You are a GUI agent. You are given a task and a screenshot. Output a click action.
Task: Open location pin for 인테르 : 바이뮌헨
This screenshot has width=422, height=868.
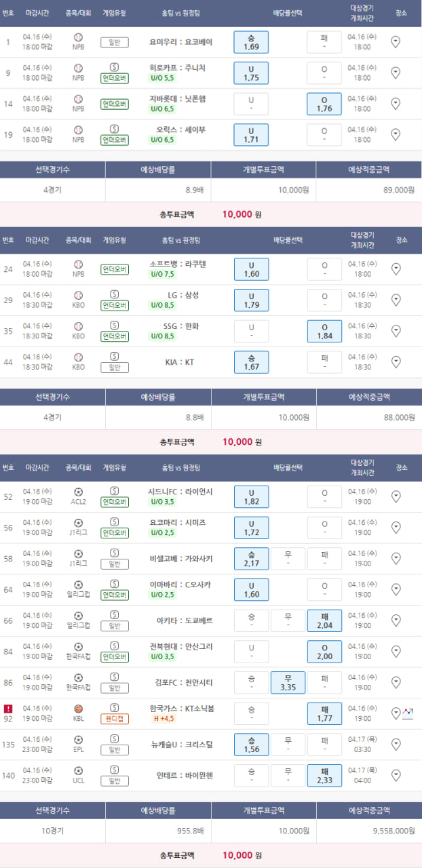(x=396, y=776)
